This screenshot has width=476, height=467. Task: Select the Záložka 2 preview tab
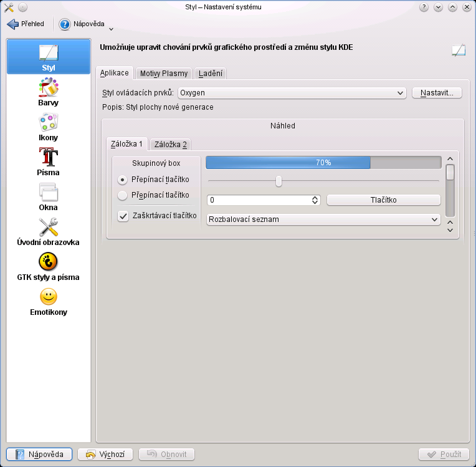tap(170, 145)
